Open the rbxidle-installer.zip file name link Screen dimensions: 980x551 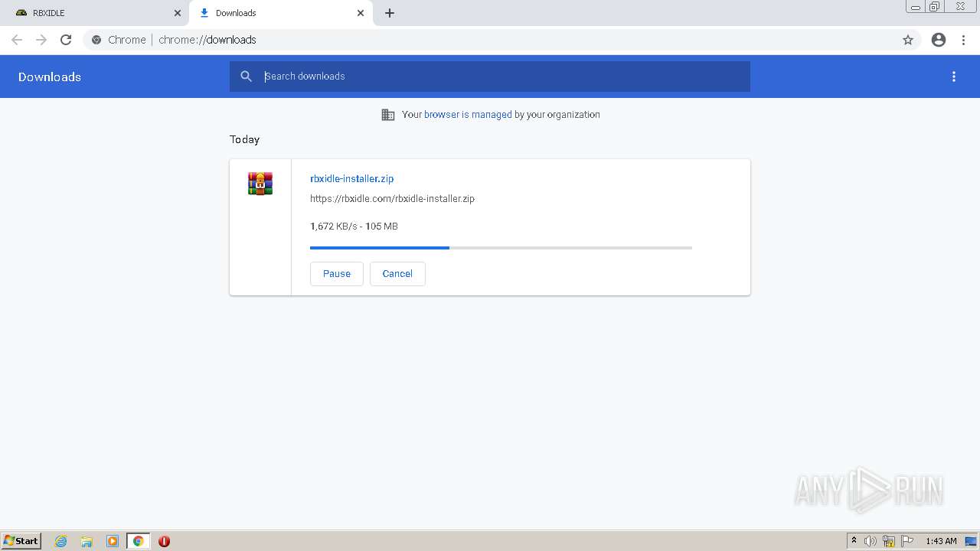tap(351, 178)
